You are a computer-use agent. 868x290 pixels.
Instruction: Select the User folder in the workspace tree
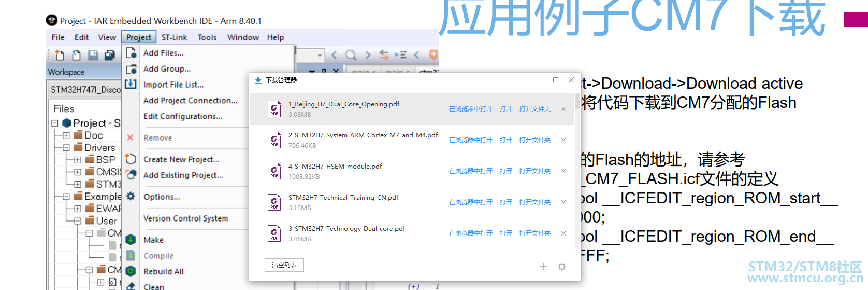[x=106, y=221]
